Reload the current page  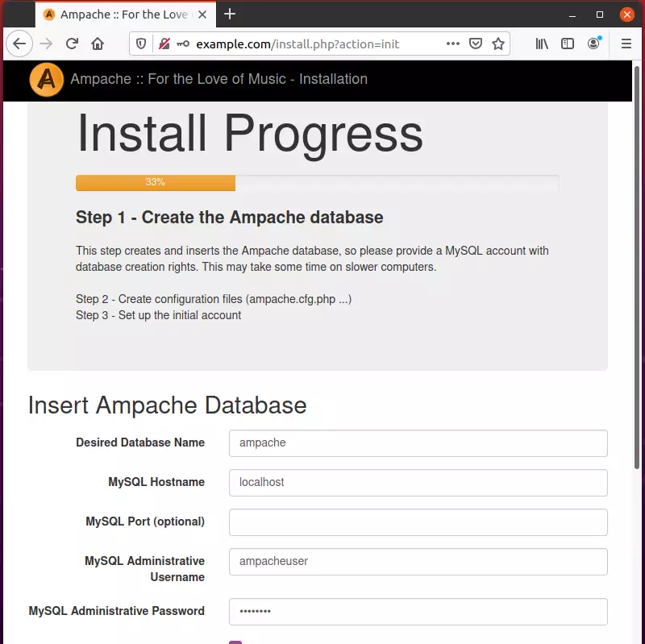pyautogui.click(x=72, y=44)
